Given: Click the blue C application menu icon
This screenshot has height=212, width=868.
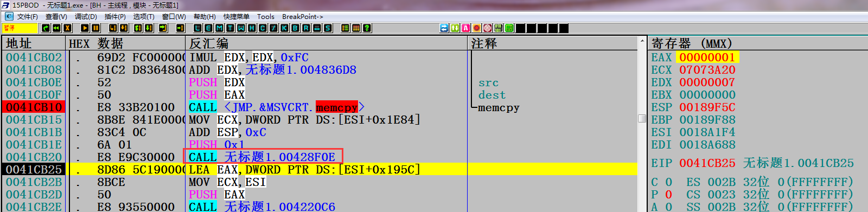Looking at the screenshot, I should (9, 16).
